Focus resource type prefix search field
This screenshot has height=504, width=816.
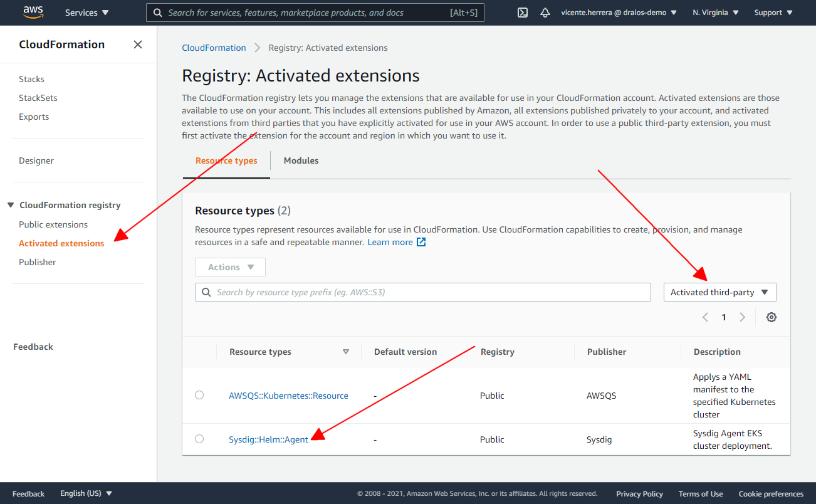[x=423, y=292]
